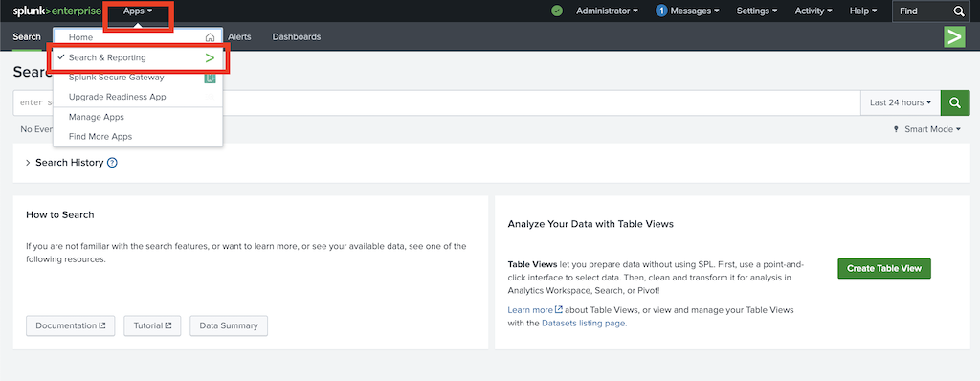
Task: Click the Home house icon in menu
Action: coord(210,37)
